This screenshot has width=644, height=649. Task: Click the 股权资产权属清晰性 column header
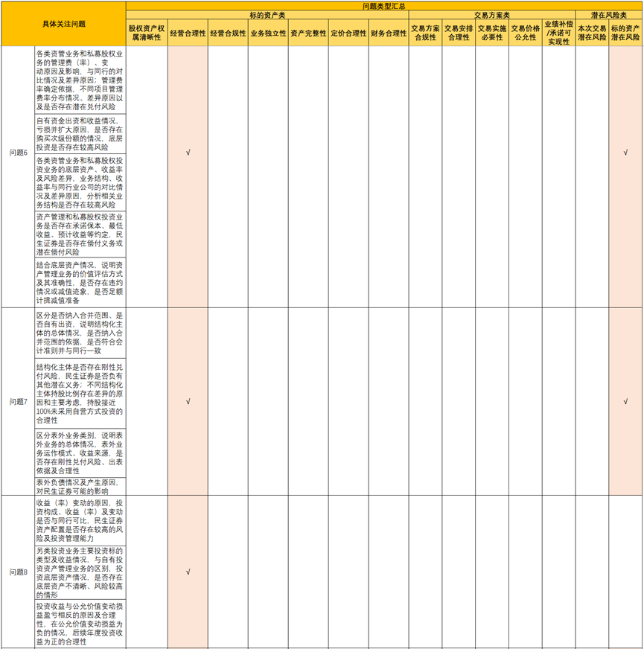point(147,33)
